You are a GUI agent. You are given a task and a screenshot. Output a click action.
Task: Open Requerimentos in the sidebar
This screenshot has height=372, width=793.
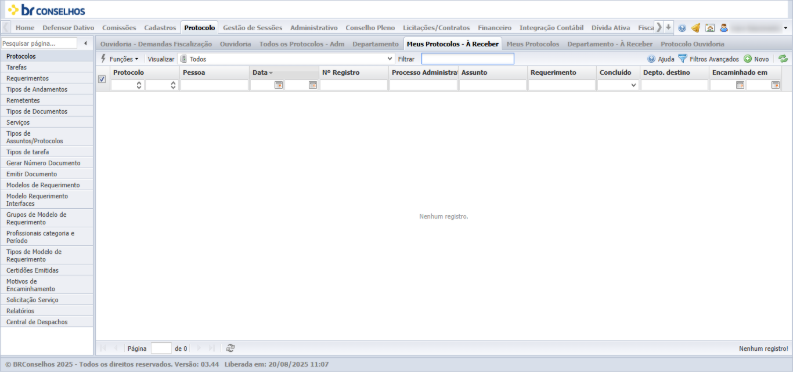tap(47, 78)
